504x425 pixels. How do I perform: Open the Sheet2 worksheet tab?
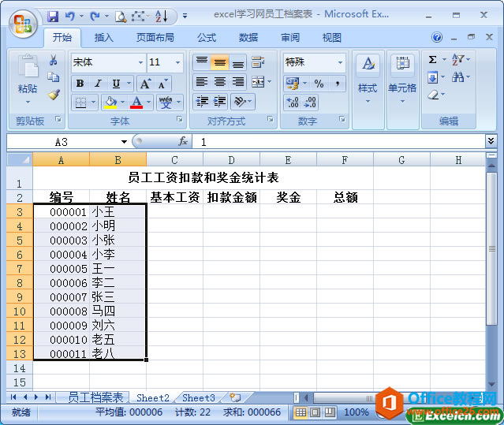[153, 398]
